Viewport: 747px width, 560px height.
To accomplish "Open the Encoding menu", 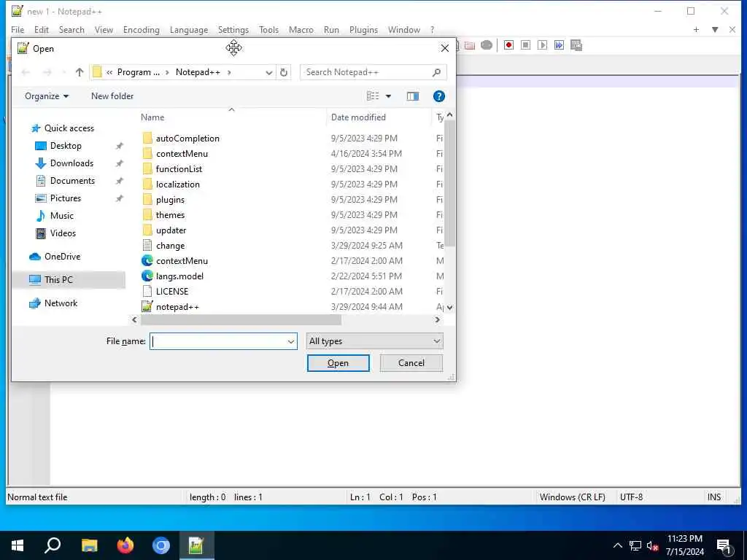I will point(141,29).
